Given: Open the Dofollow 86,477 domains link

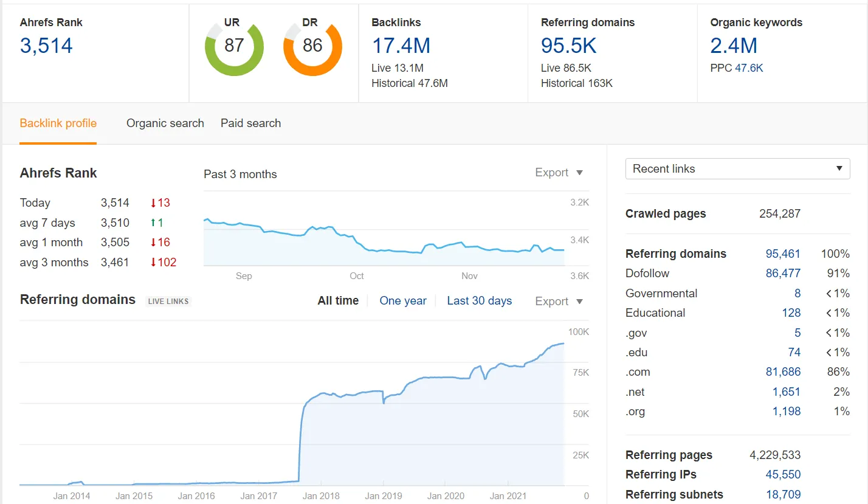Looking at the screenshot, I should pos(783,274).
